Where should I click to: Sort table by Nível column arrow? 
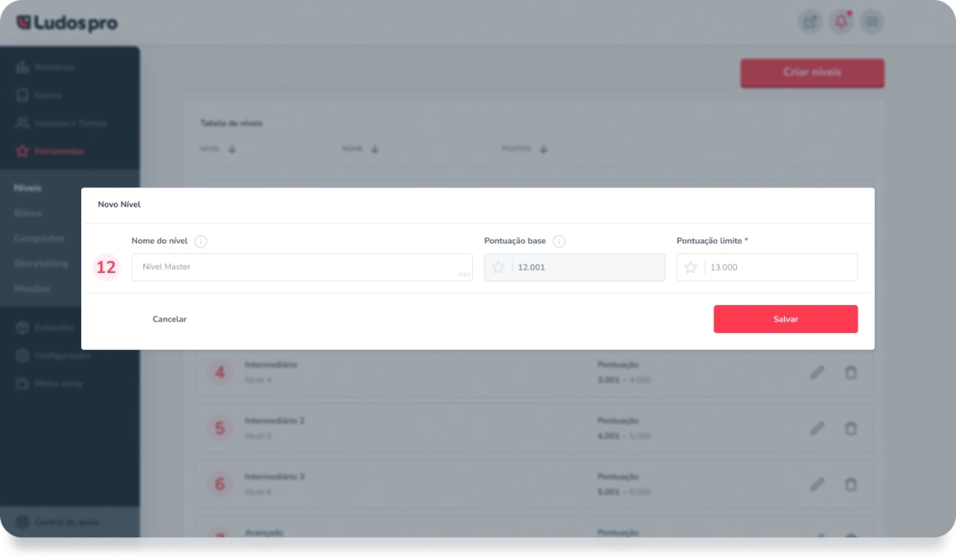click(x=232, y=149)
